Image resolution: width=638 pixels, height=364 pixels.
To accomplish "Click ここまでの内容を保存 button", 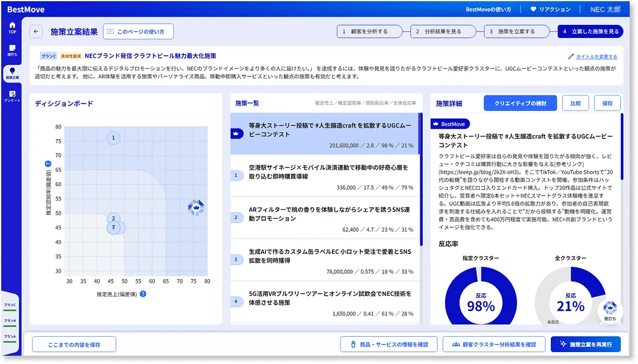I will [x=74, y=344].
